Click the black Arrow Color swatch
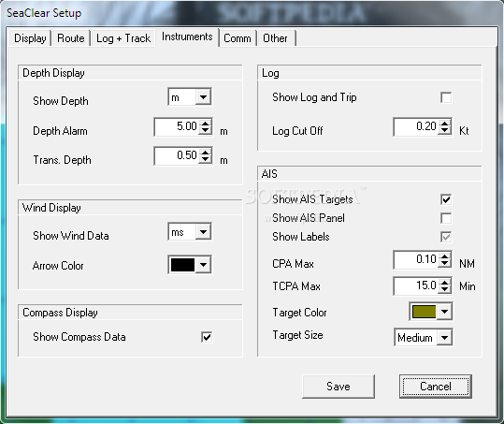Image resolution: width=504 pixels, height=424 pixels. point(182,265)
